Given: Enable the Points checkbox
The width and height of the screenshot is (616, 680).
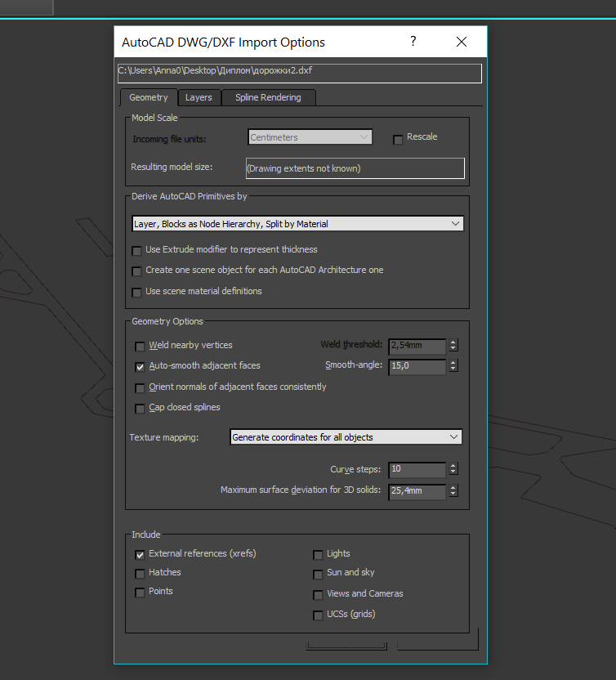Looking at the screenshot, I should 140,593.
